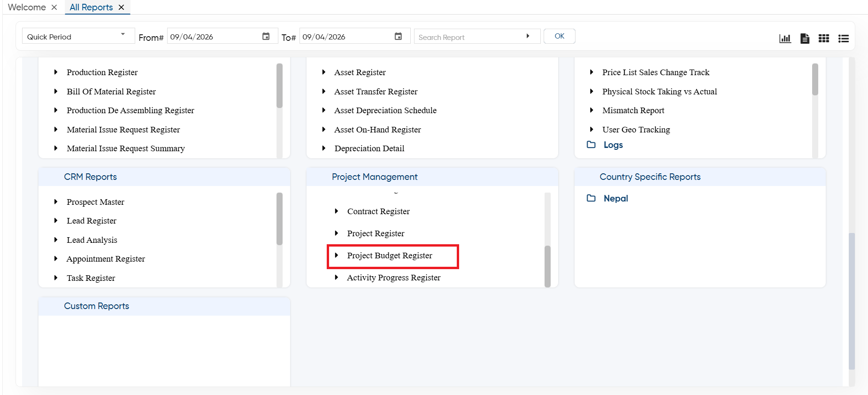Viewport: 868px width, 395px height.
Task: Switch to the Welcome tab
Action: click(27, 7)
